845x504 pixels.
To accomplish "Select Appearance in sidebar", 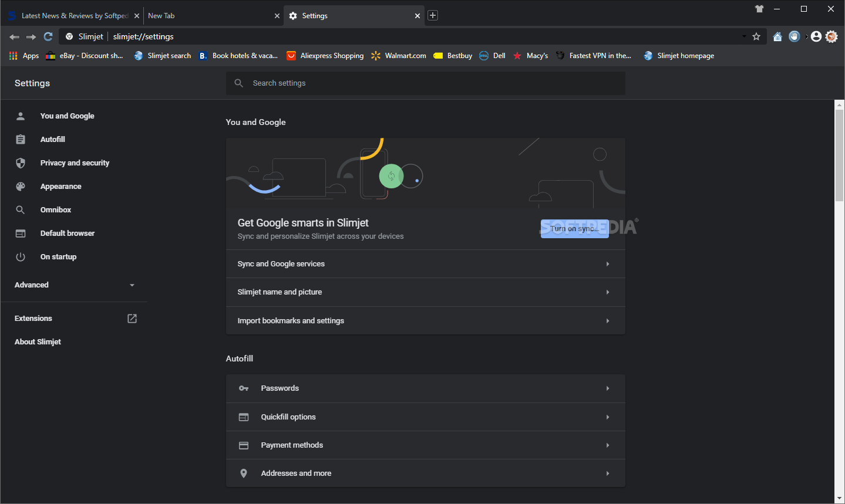I will [60, 187].
